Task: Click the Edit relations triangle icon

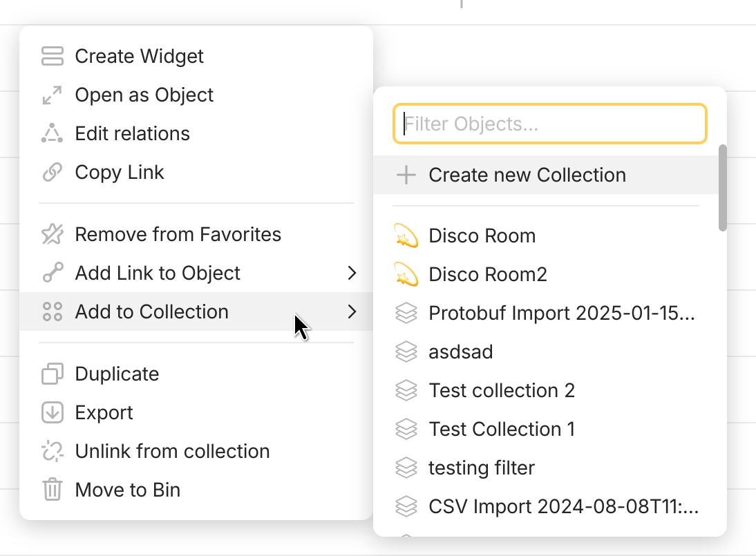Action: coord(53,133)
